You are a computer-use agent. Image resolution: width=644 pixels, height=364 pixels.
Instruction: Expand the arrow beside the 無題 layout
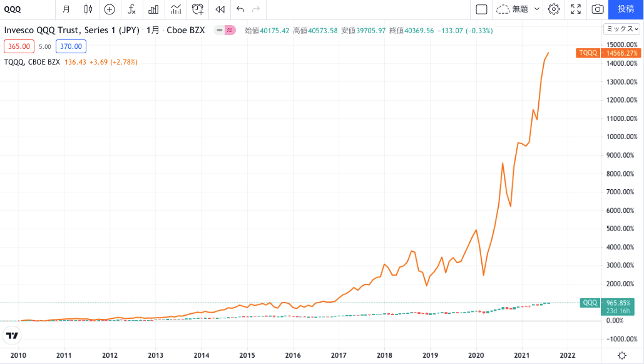(x=537, y=9)
